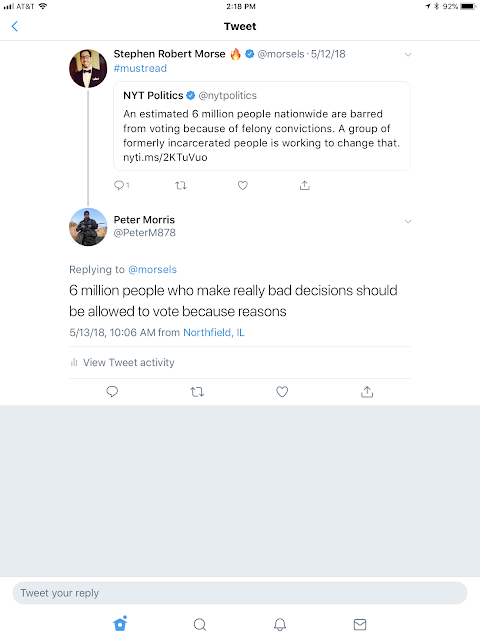
Task: Go to the Home tab
Action: click(120, 623)
